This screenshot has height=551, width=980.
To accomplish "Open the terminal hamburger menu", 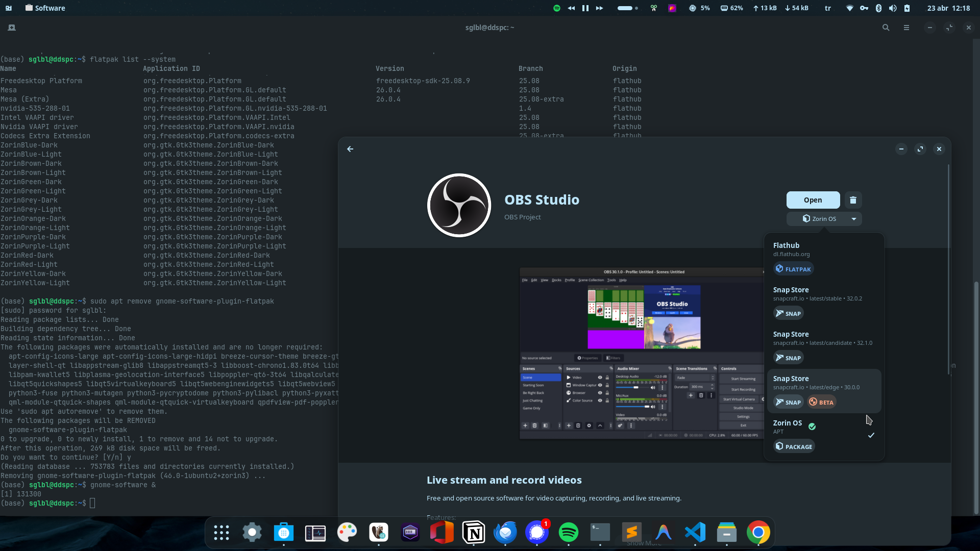I will coord(906,28).
